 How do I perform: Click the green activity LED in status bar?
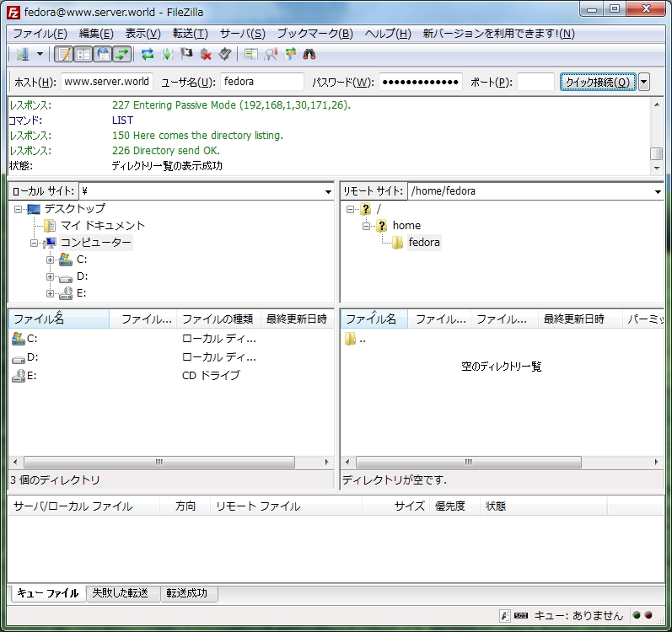[x=637, y=615]
